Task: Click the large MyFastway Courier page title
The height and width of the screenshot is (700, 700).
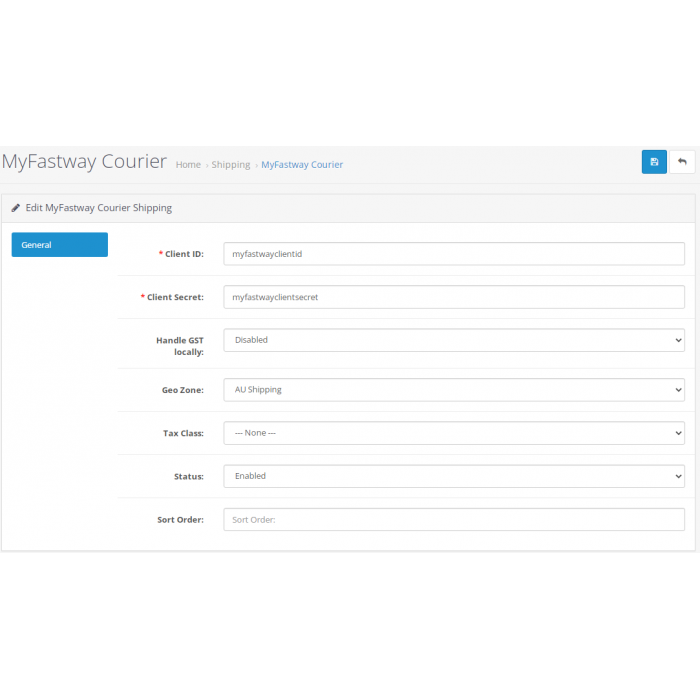Action: point(84,162)
